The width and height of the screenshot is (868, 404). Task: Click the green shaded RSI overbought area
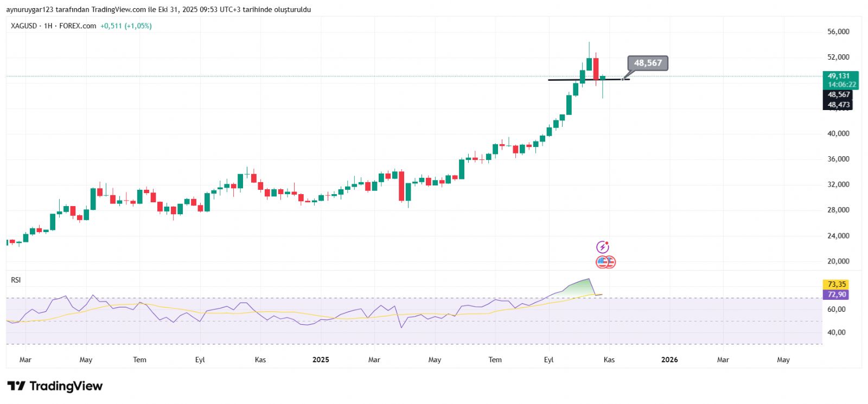tap(578, 288)
